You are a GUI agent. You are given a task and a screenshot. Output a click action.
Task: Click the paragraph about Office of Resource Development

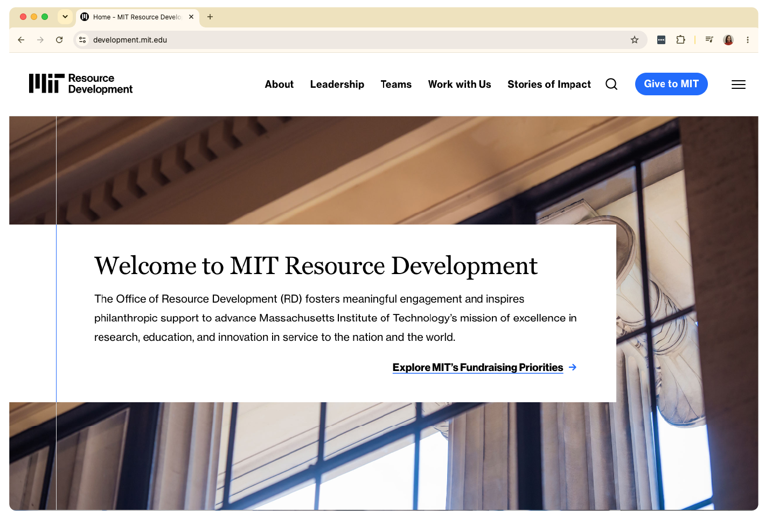[x=336, y=318]
